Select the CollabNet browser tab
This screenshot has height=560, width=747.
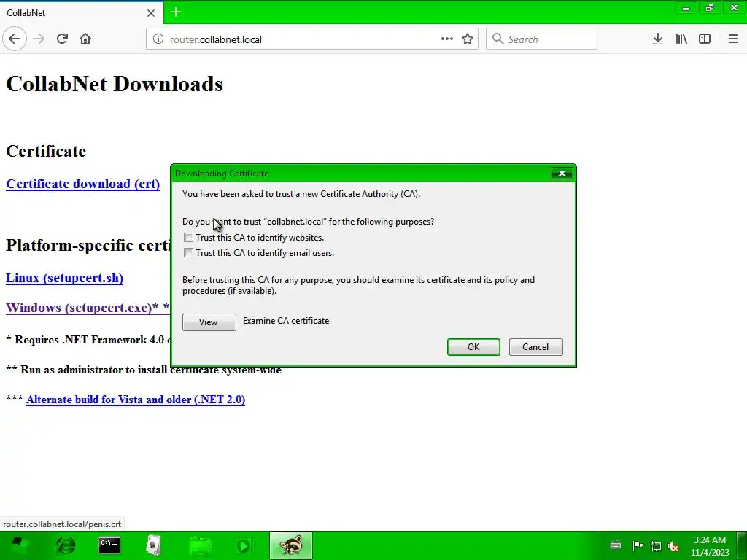pos(81,13)
